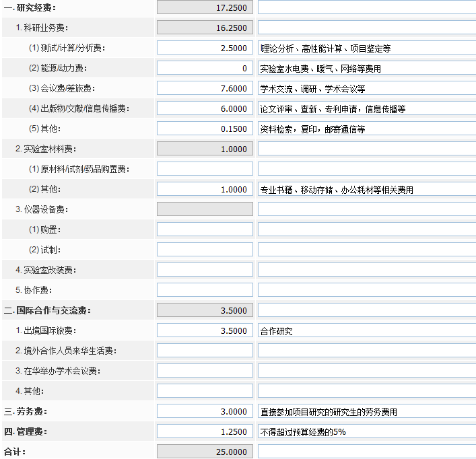Image resolution: width=476 pixels, height=459 pixels.
Task: Click the 三.劳务费 row label
Action: pyautogui.click(x=26, y=411)
